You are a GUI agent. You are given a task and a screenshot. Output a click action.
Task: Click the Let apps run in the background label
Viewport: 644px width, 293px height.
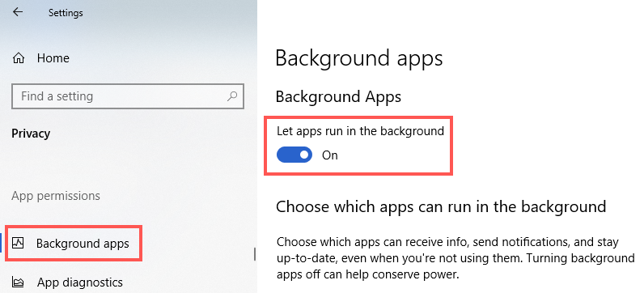pyautogui.click(x=360, y=131)
